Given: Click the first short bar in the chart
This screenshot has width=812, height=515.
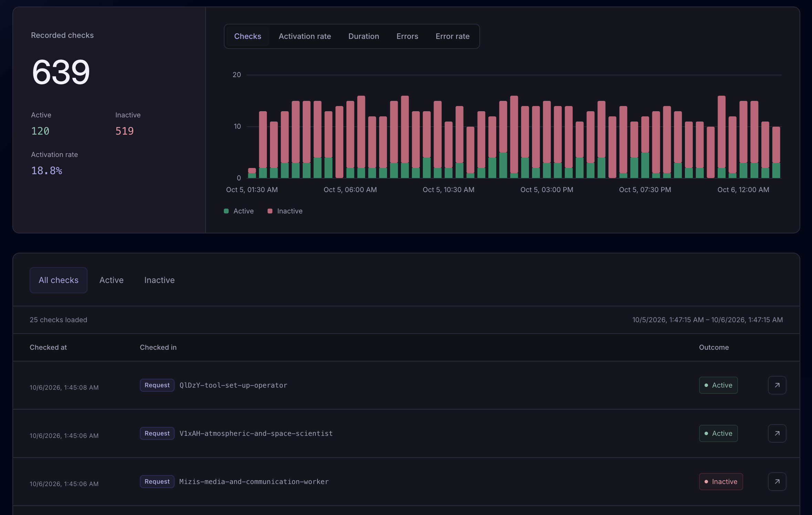Looking at the screenshot, I should (x=252, y=173).
